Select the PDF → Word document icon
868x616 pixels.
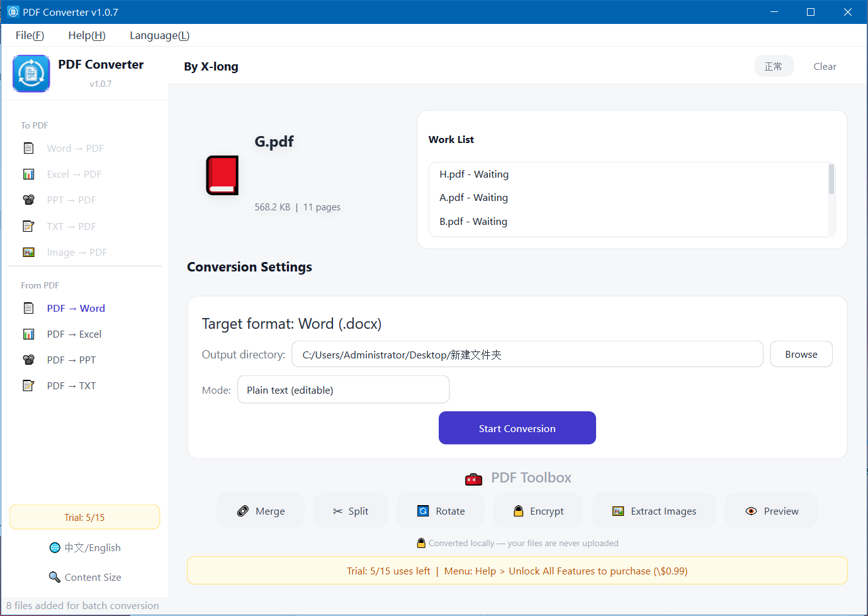[28, 308]
